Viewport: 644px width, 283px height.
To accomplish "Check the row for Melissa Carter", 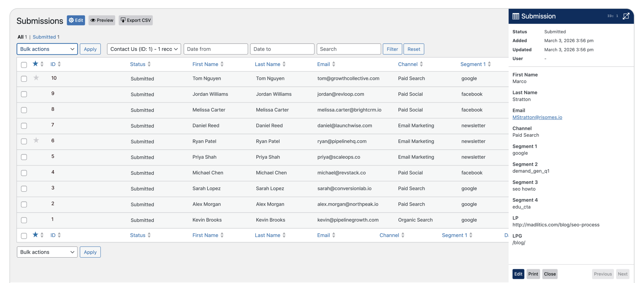I will 24,110.
